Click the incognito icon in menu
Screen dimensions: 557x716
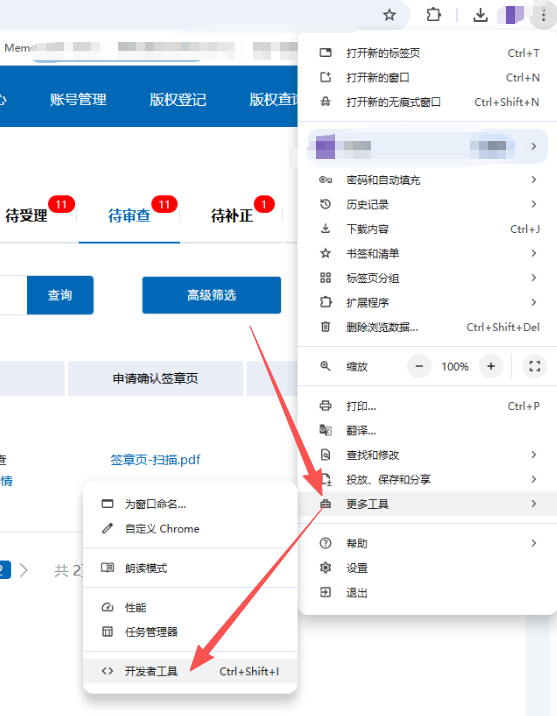(326, 102)
